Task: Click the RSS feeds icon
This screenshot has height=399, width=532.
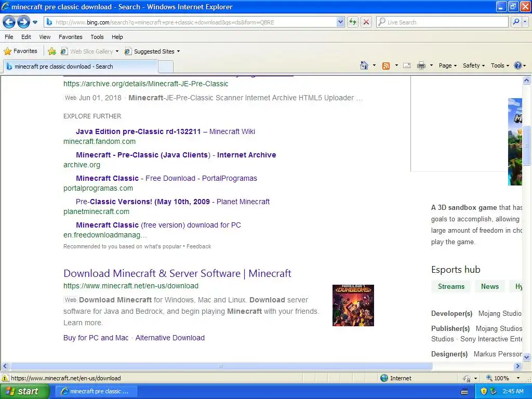Action: (386, 66)
